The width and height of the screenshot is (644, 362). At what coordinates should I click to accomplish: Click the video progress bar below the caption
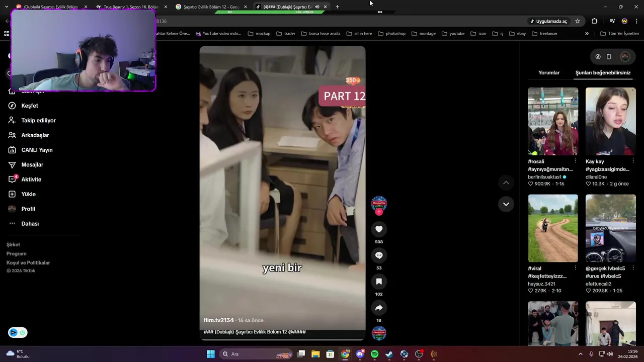[x=282, y=340]
